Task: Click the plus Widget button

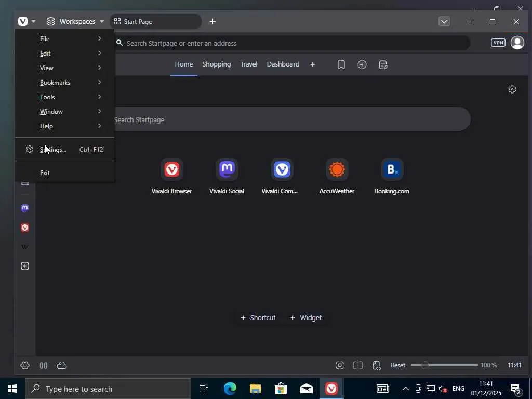Action: point(305,317)
